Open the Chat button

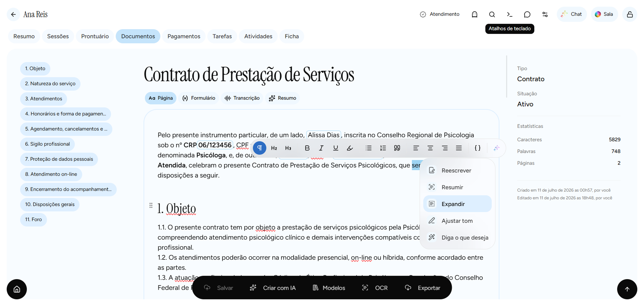tap(572, 14)
